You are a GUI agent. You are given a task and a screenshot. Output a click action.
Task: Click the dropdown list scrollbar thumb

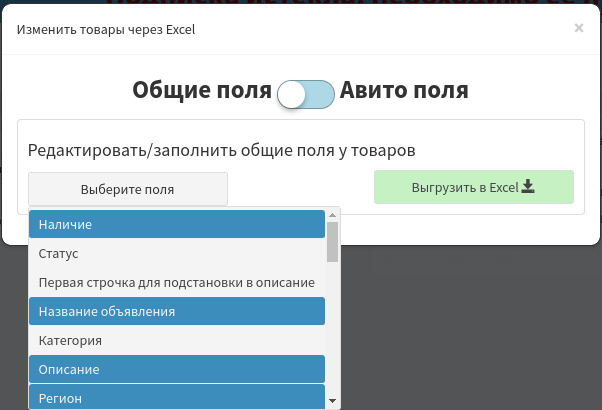pyautogui.click(x=332, y=242)
